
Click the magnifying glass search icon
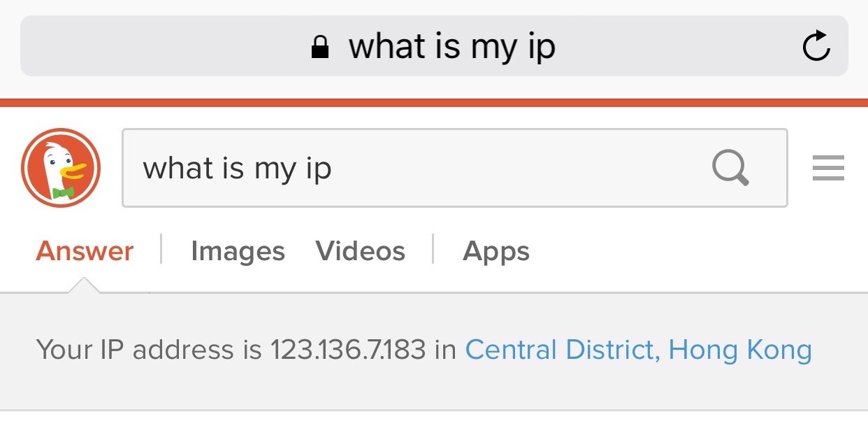pos(730,168)
